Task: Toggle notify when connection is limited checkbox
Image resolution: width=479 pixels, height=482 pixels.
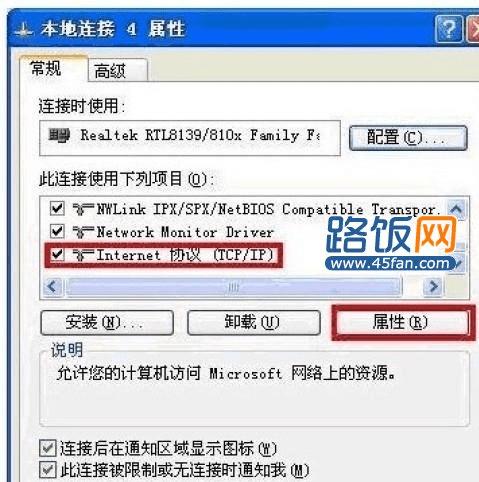Action: coord(48,470)
